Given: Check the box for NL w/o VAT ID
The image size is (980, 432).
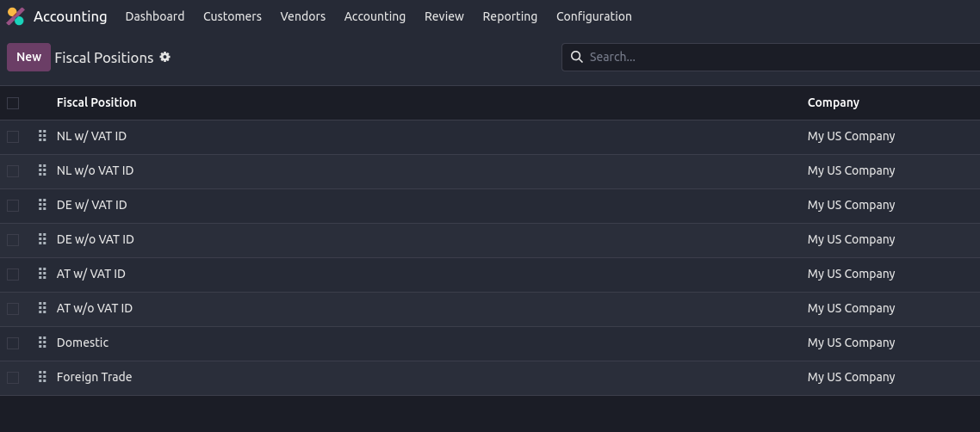Looking at the screenshot, I should 13,171.
